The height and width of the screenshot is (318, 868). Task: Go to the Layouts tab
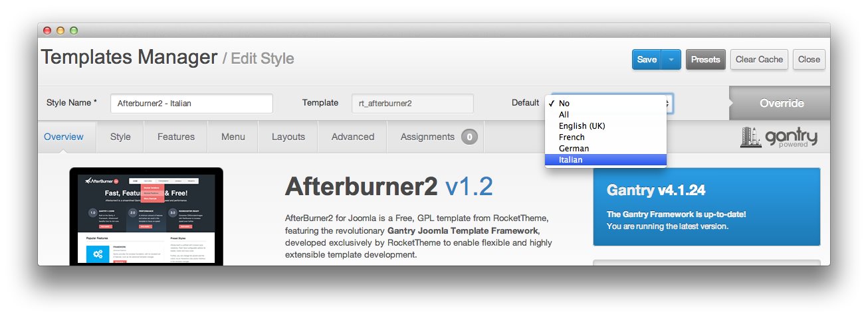pyautogui.click(x=288, y=137)
